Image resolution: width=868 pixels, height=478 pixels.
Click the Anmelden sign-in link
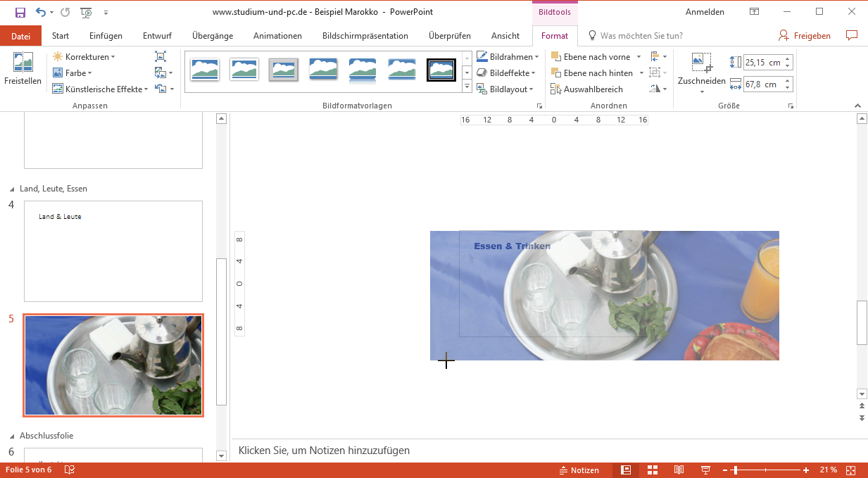point(705,12)
